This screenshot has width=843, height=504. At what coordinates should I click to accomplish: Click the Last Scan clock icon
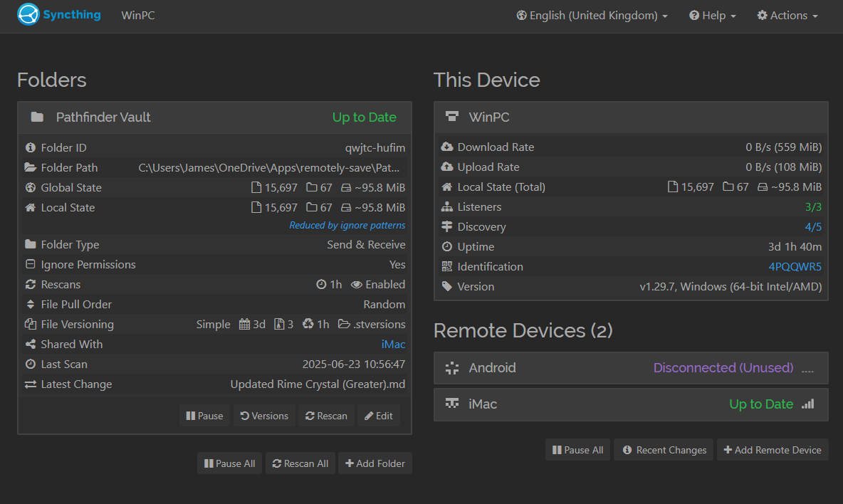[31, 364]
